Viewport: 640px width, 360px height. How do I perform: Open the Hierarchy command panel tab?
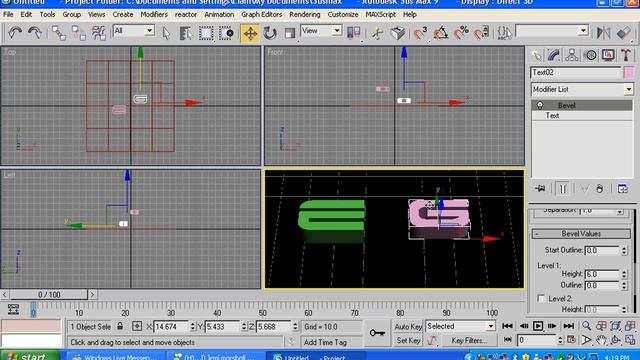coord(572,55)
